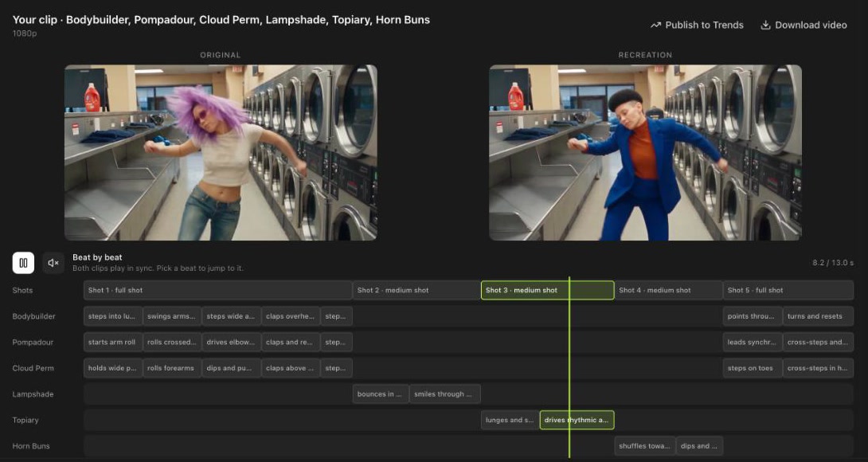
Task: Jump to Shot 2 · medium shot
Action: [416, 290]
